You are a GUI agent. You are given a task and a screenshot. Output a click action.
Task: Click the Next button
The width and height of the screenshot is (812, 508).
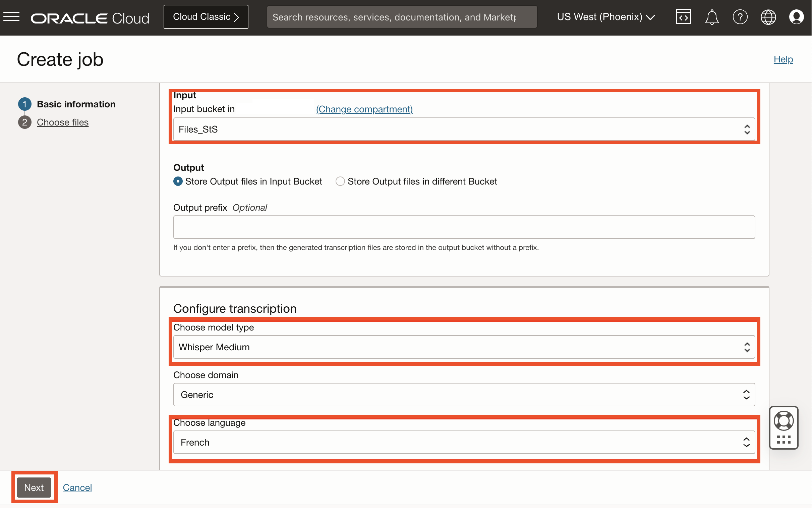34,488
